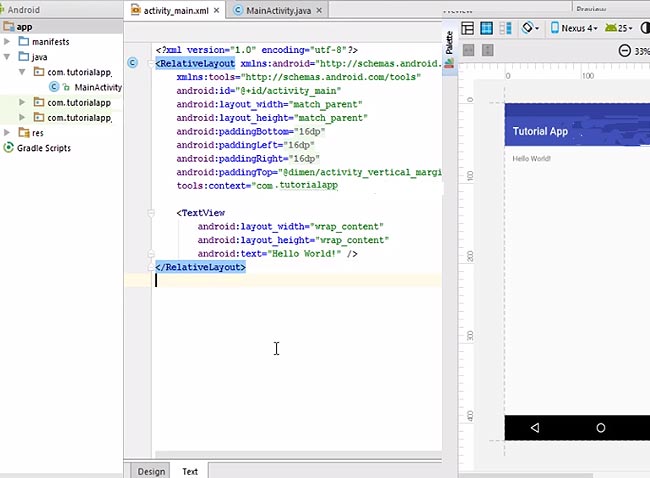
Task: Click the related class gutter icon
Action: click(133, 63)
